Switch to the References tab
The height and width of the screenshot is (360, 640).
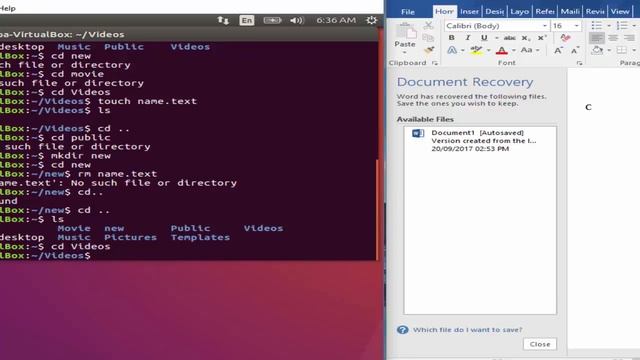coord(545,11)
